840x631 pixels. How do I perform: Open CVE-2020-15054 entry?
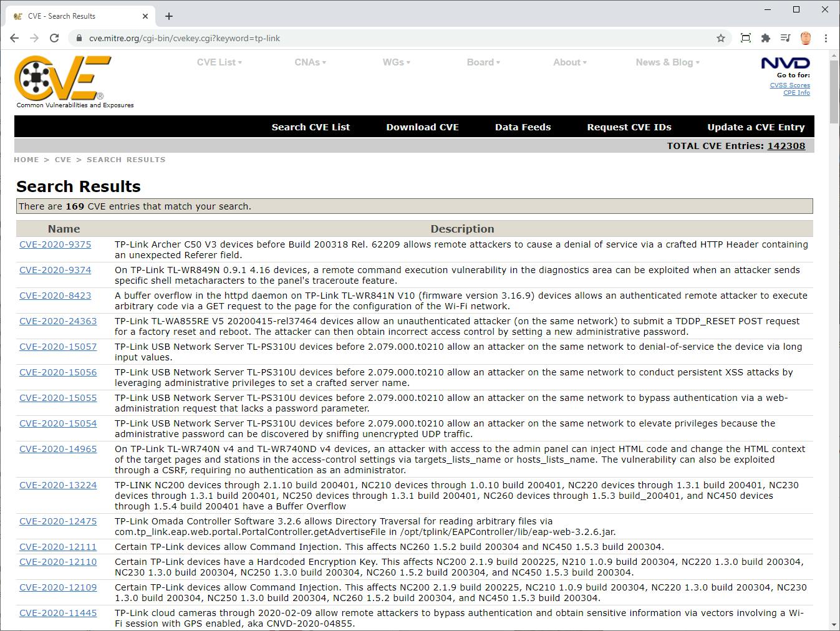click(58, 423)
